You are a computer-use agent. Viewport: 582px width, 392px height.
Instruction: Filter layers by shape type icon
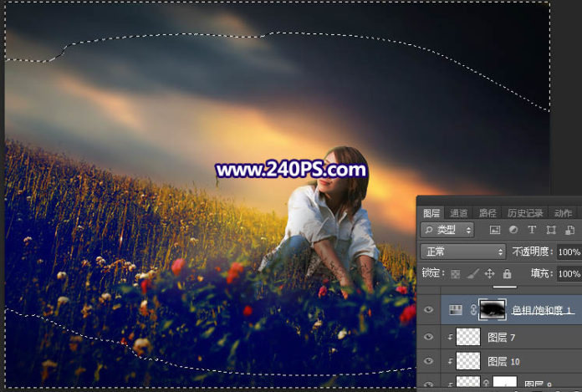point(551,230)
